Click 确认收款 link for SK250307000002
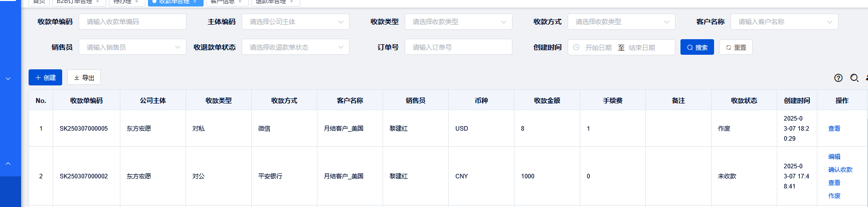 click(840, 170)
